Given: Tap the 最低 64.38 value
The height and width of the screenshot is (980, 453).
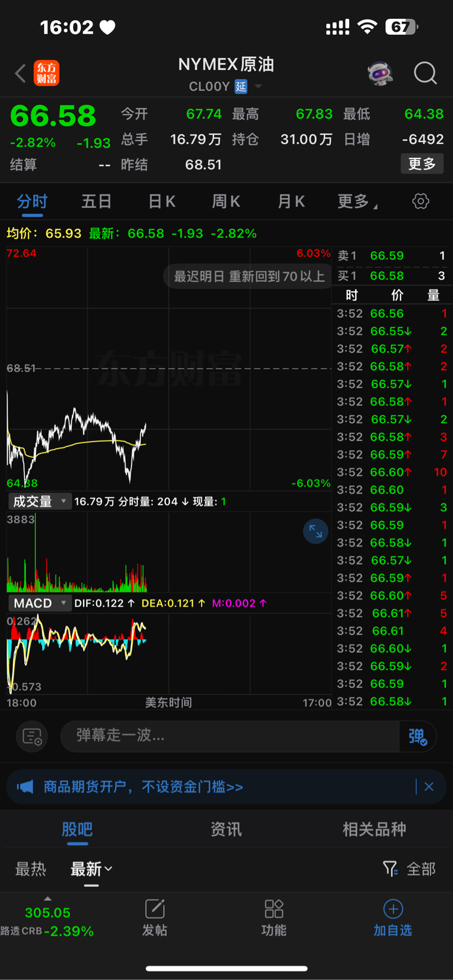Looking at the screenshot, I should point(424,114).
